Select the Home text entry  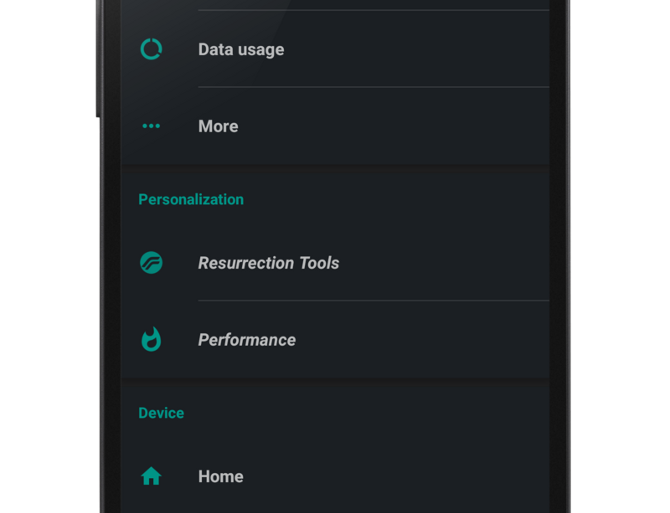(221, 477)
